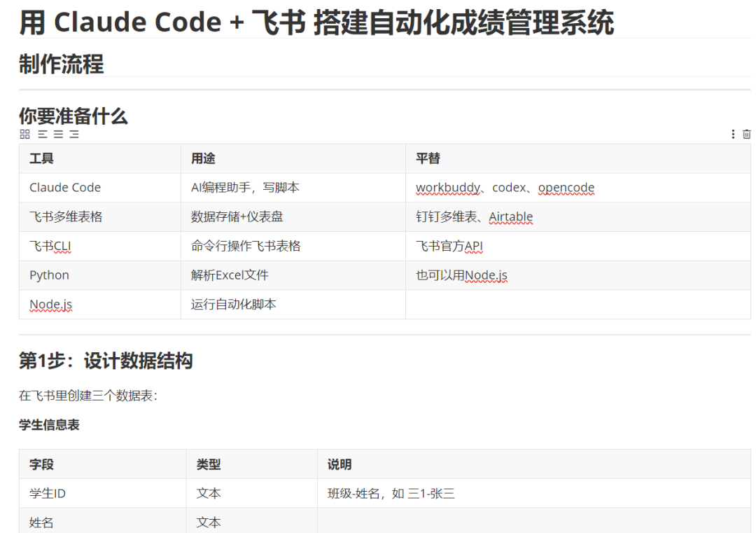Click the main title heading text

click(x=317, y=22)
